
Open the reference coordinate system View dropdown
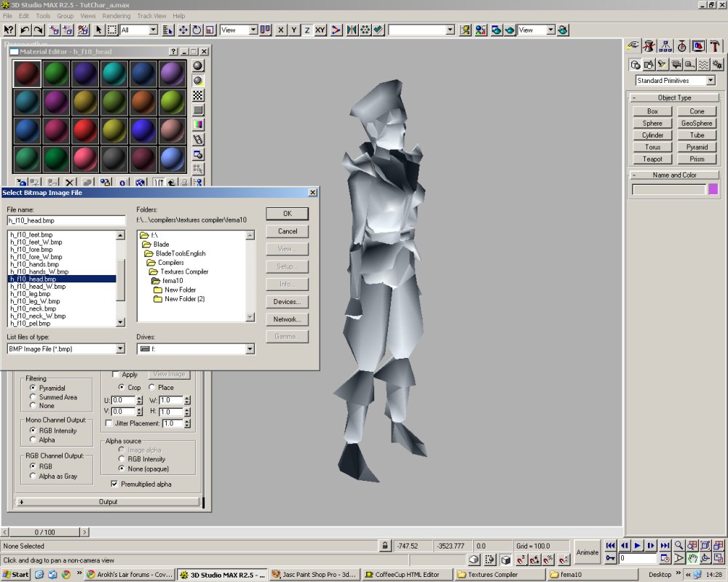tap(253, 30)
